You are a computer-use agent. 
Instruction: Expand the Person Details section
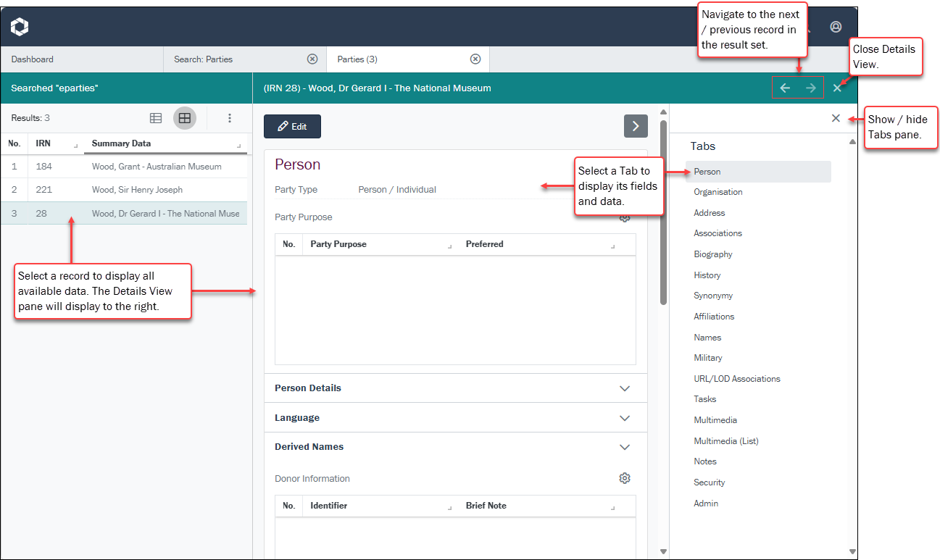[625, 388]
